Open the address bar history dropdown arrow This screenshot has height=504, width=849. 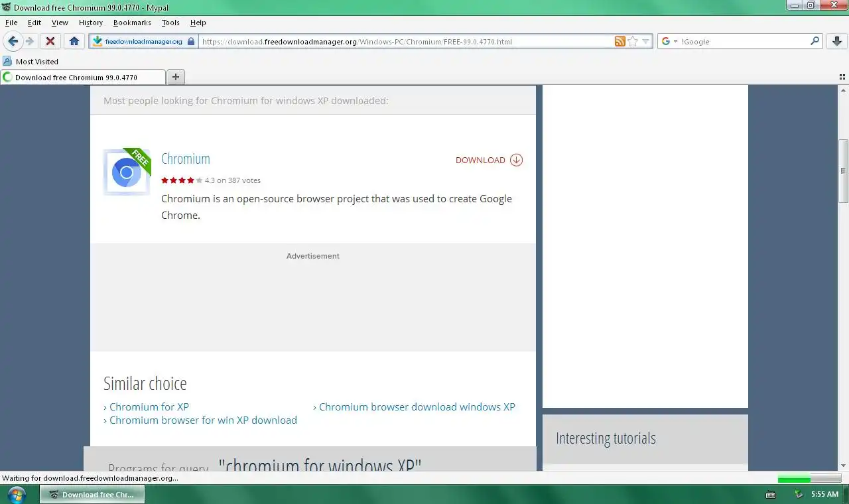click(x=645, y=41)
